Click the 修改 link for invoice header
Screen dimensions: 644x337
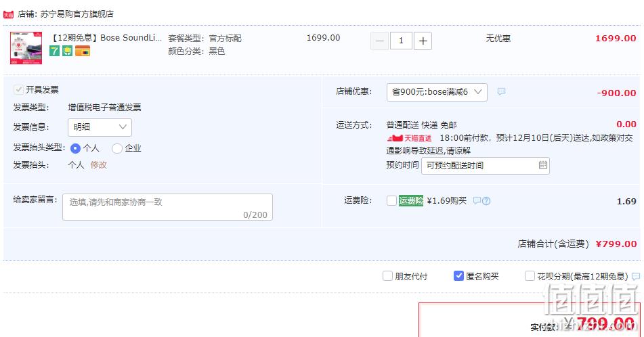pos(99,165)
